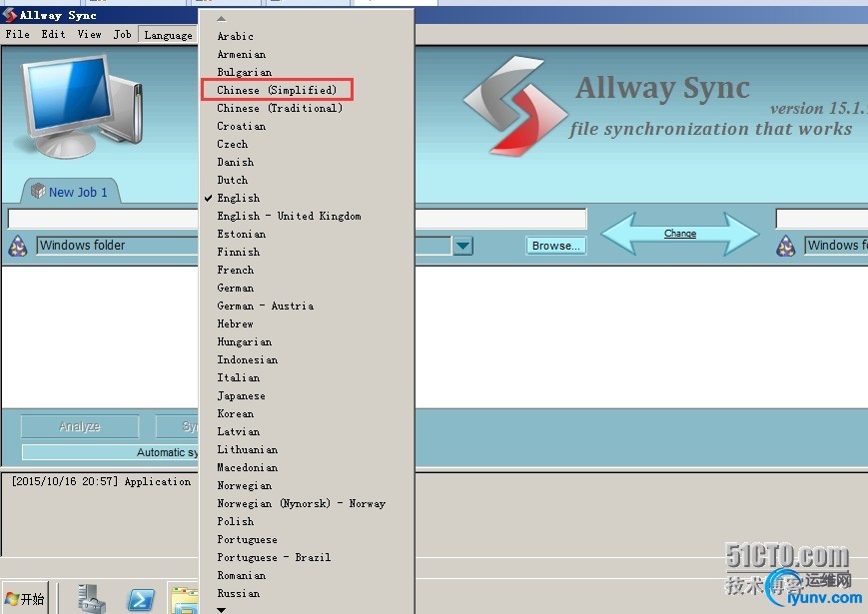Click the menu scroll-down arrow

222,610
